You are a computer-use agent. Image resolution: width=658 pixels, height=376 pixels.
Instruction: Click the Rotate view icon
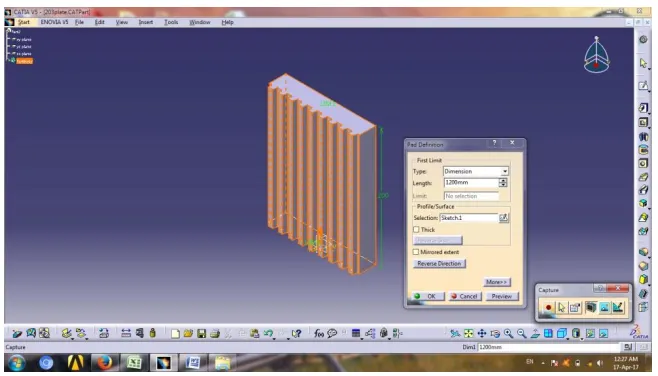point(495,334)
